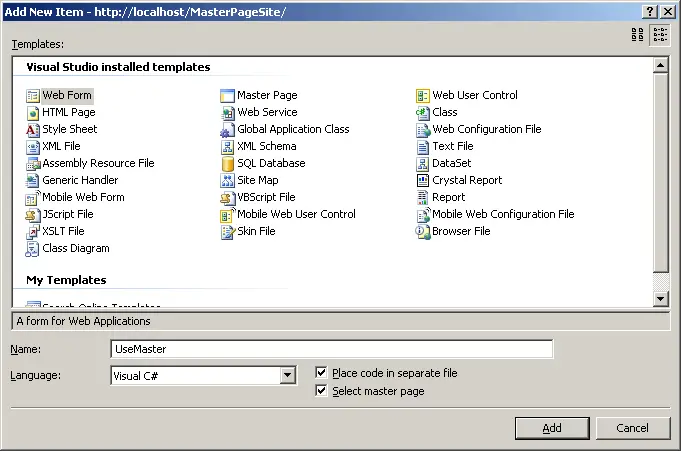This screenshot has height=451, width=681.
Task: Select the Web Configuration File icon
Action: [423, 129]
